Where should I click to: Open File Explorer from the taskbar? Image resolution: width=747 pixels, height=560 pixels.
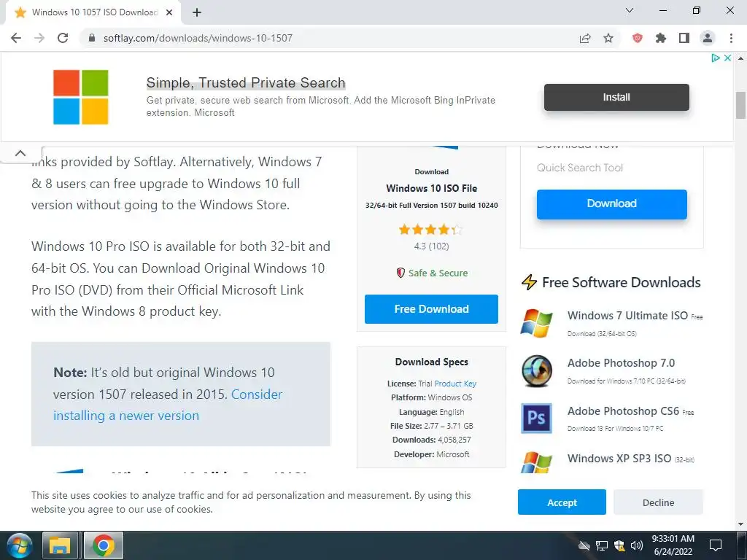60,545
